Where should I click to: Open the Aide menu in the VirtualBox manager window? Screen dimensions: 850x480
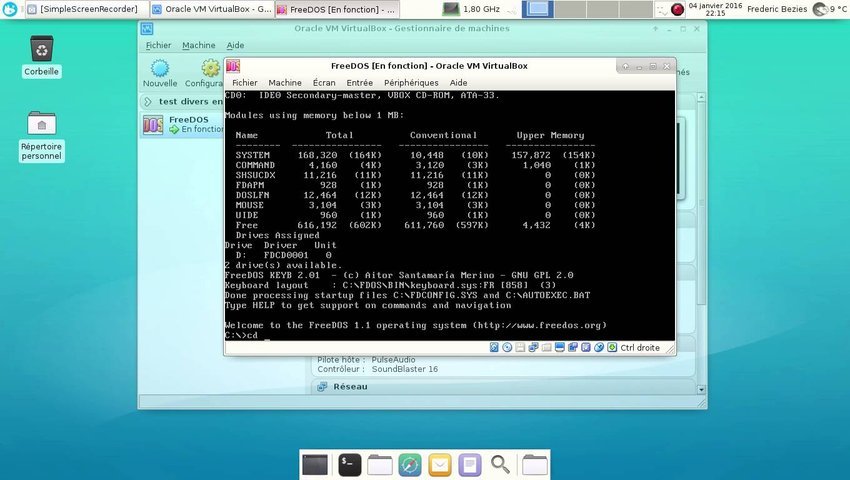235,46
